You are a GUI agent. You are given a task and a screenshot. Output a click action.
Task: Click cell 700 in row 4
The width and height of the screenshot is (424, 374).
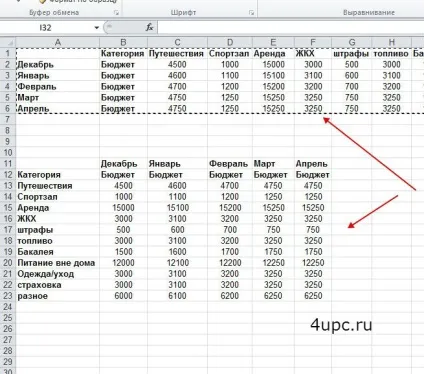352,87
